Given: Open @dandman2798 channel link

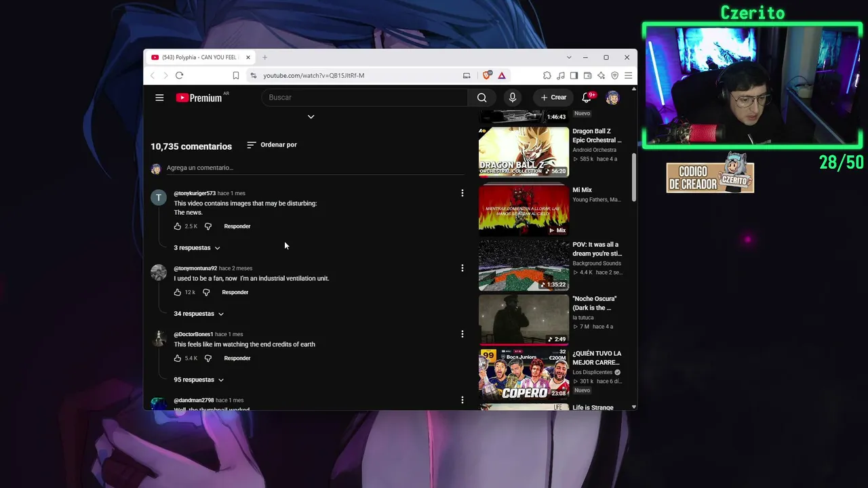Looking at the screenshot, I should pyautogui.click(x=193, y=401).
